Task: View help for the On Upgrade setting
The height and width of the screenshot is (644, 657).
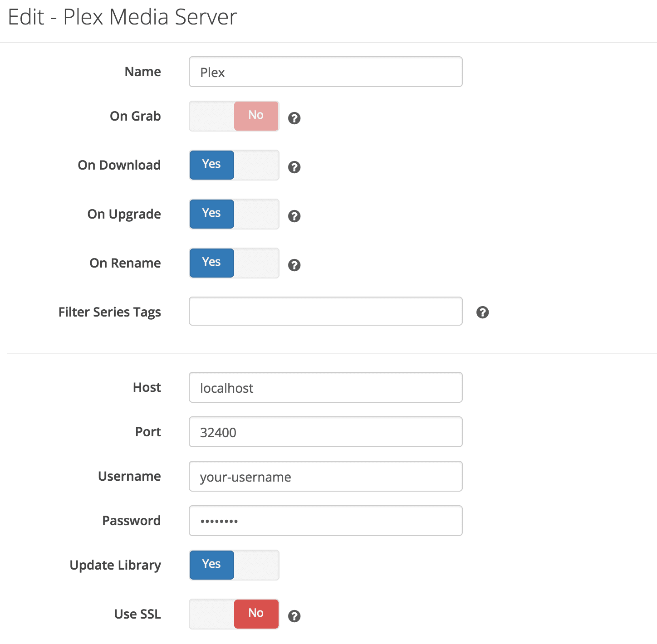Action: 294,217
